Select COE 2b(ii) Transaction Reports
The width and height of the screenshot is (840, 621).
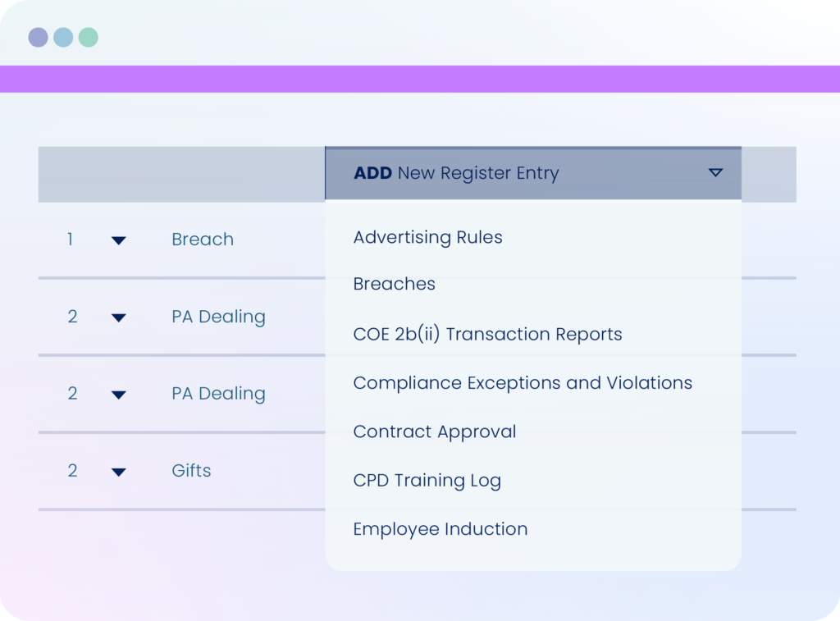coord(487,334)
